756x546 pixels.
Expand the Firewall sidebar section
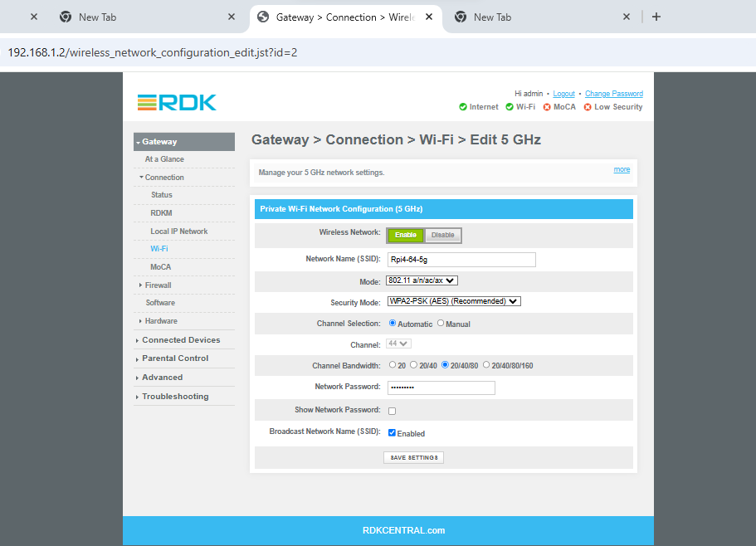pyautogui.click(x=158, y=285)
